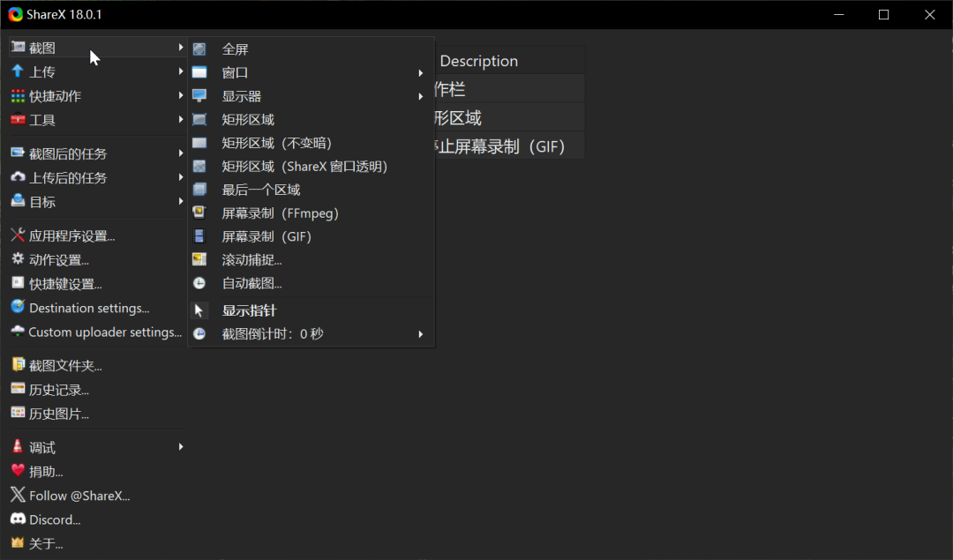Click the 历史图片 thumbnails icon
The width and height of the screenshot is (953, 560).
tap(18, 413)
